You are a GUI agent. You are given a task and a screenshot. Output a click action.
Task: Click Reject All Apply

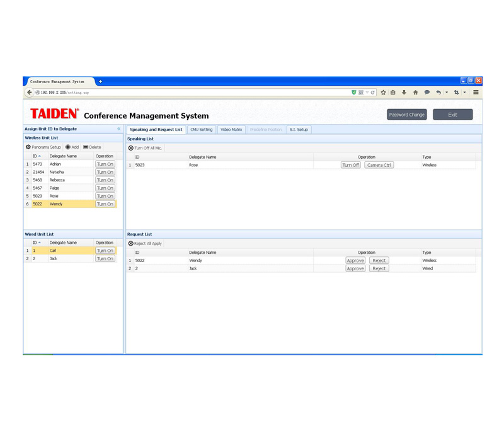(x=145, y=243)
